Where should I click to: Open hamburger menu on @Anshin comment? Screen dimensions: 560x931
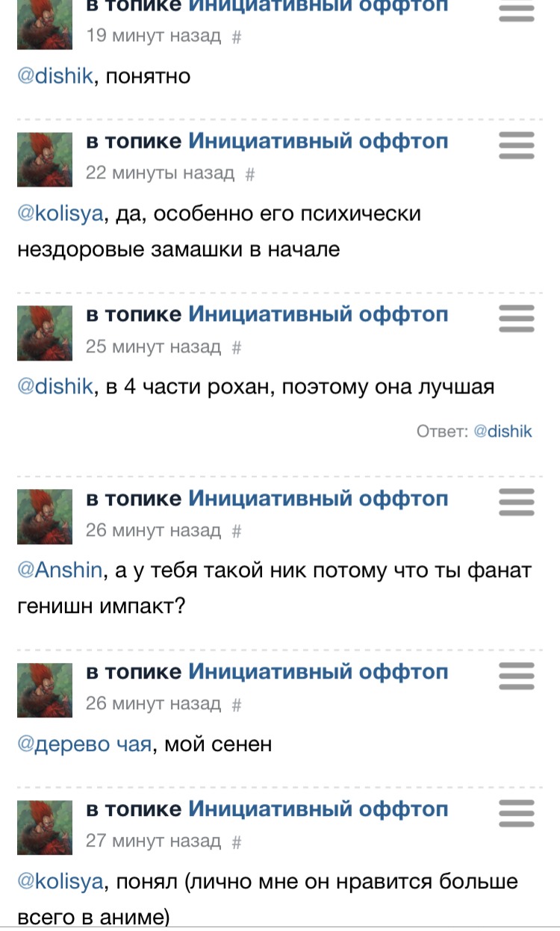pyautogui.click(x=516, y=502)
